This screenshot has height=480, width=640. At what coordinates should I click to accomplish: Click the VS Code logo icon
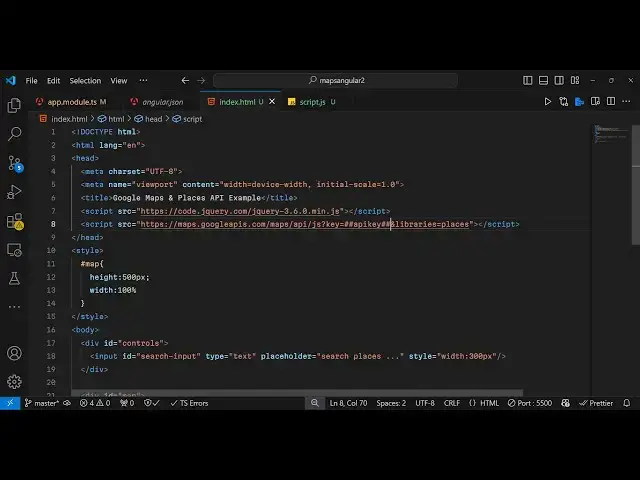point(11,80)
